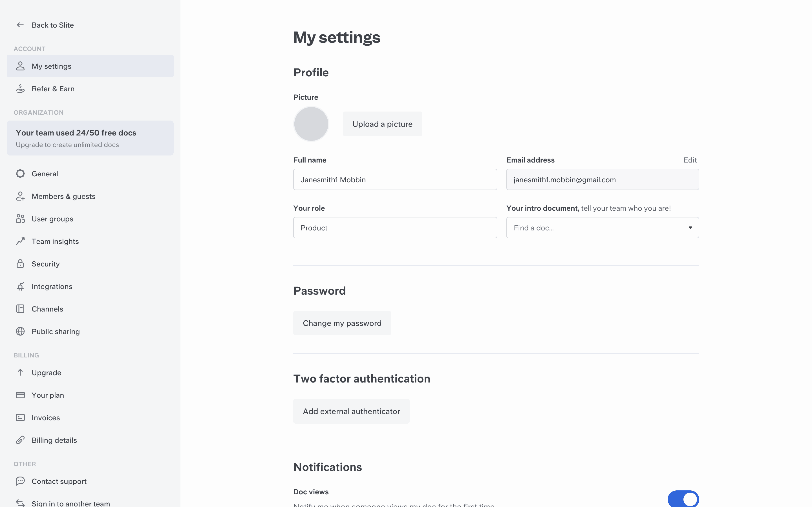Image resolution: width=812 pixels, height=507 pixels.
Task: Click the back arrow icon beside Back to Slite
Action: (20, 25)
